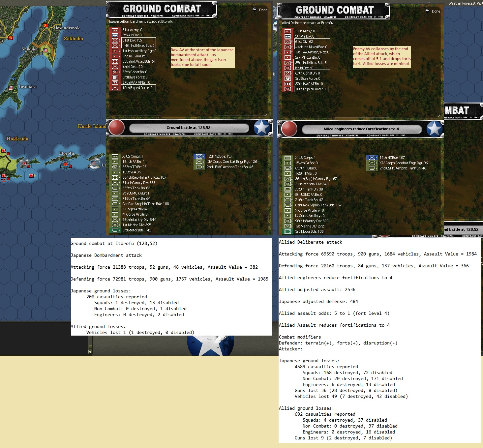The width and height of the screenshot is (483, 448).
Task: Click the '716th Tank Bn: 64' row
Action: [136, 199]
